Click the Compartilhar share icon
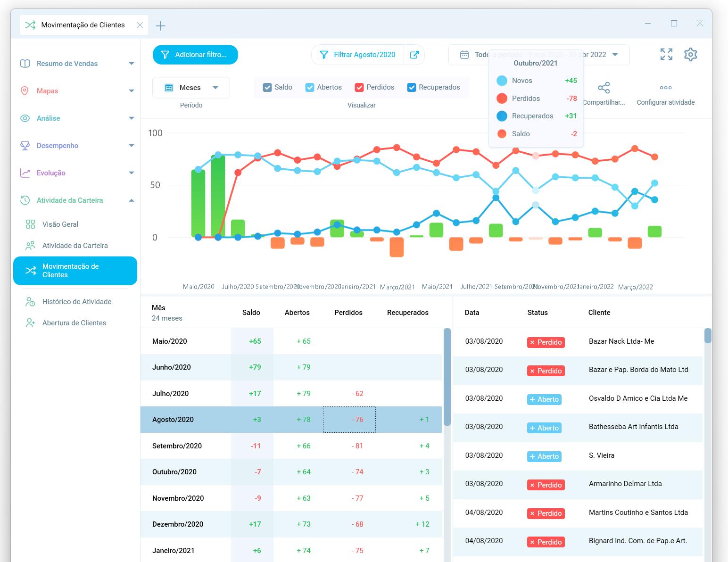 pos(604,88)
